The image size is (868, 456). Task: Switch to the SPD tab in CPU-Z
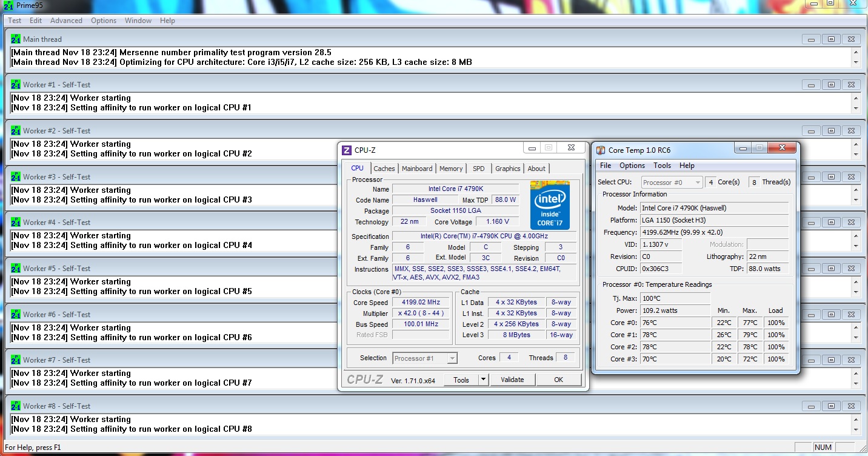tap(479, 169)
